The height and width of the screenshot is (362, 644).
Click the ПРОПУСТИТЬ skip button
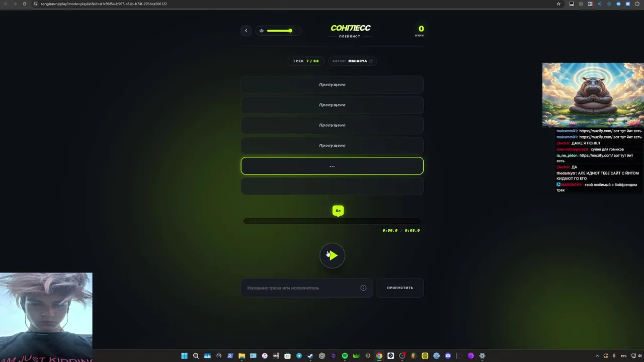[400, 288]
